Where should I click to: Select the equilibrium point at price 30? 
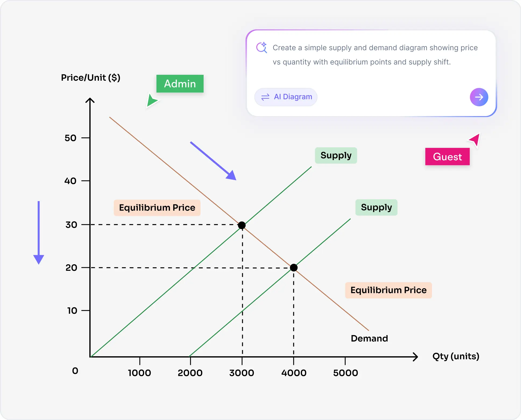coord(242,225)
